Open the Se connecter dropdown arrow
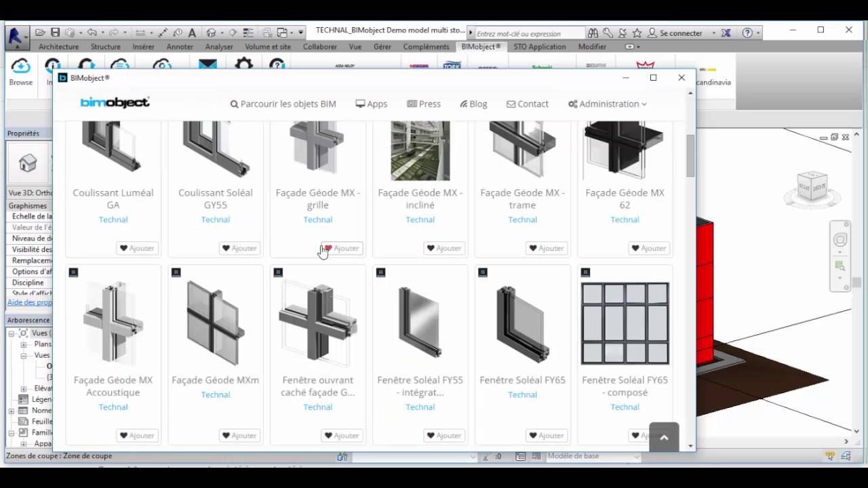The height and width of the screenshot is (488, 868). tap(713, 33)
